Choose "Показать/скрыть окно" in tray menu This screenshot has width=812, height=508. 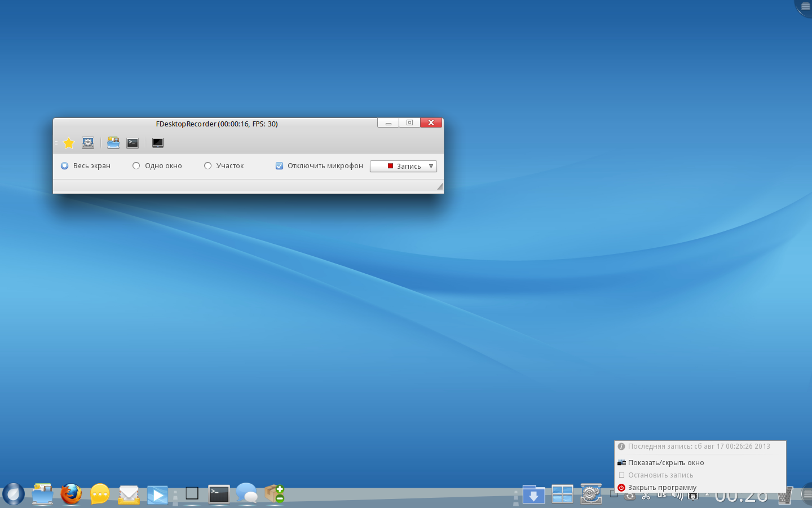point(700,463)
